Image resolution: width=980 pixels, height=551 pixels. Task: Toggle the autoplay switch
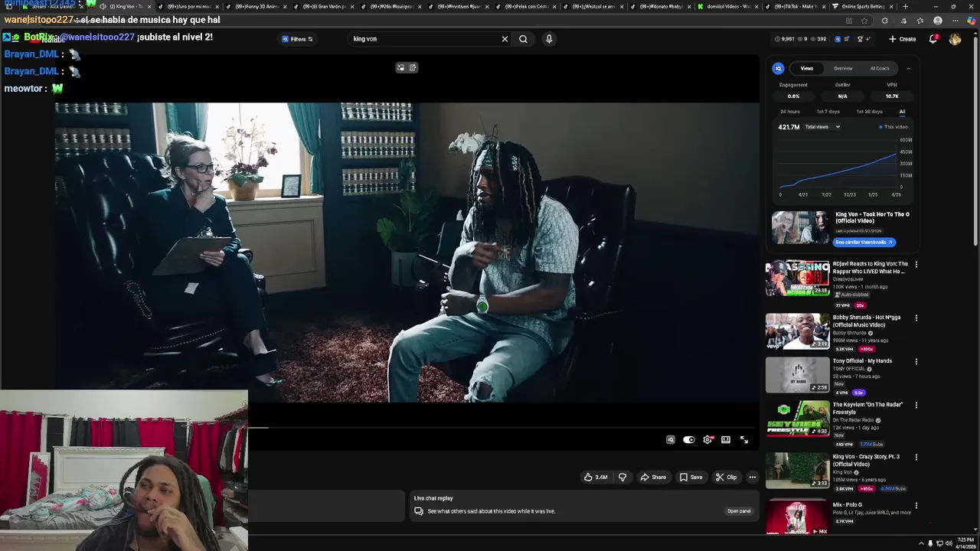coord(689,440)
